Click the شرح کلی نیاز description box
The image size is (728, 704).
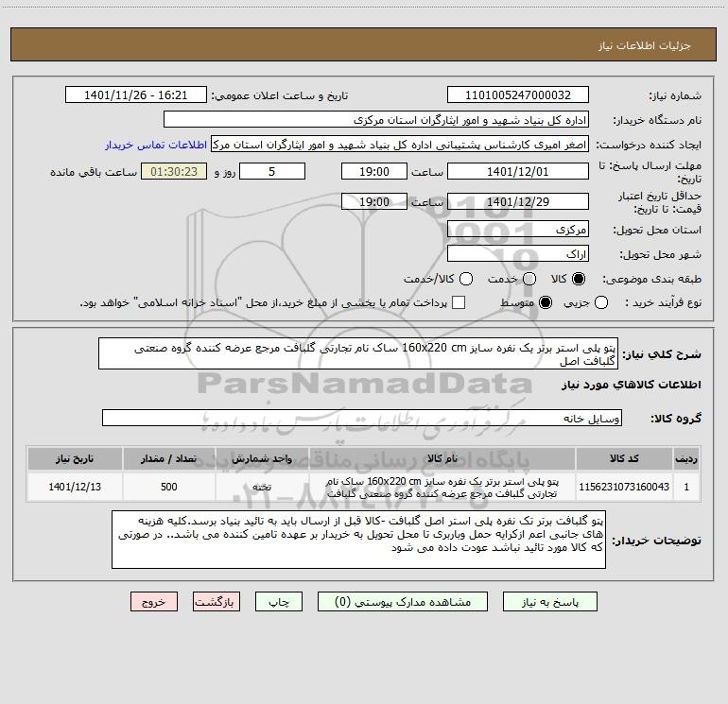[358, 353]
